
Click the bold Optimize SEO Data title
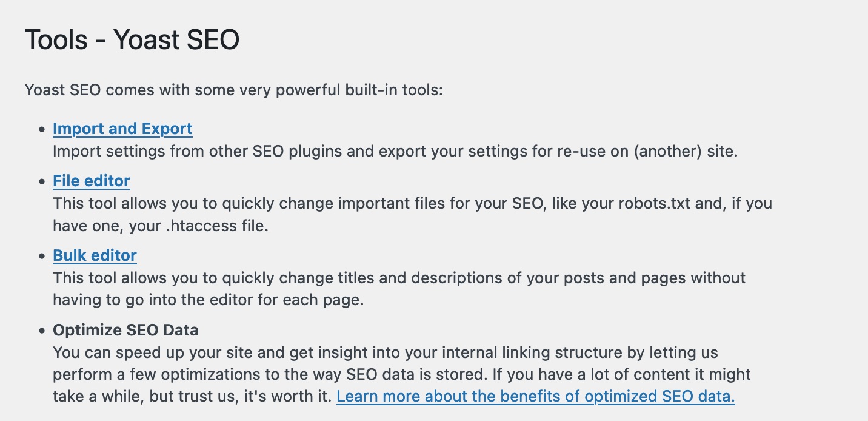125,331
